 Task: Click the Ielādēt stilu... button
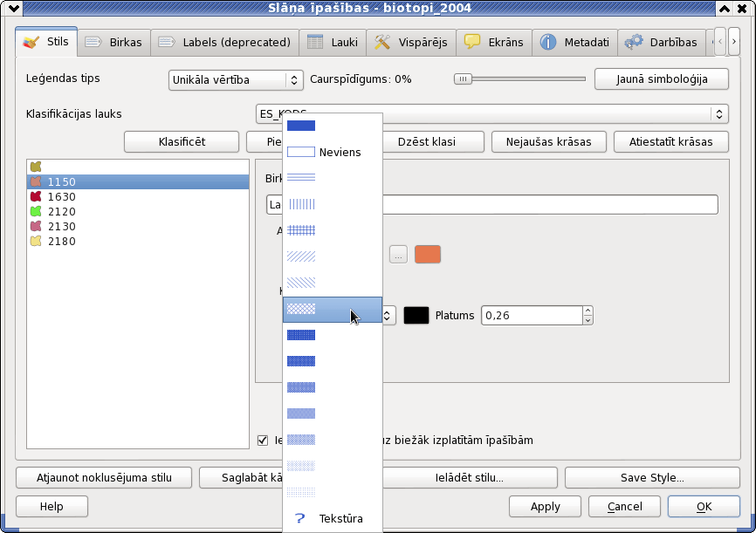pos(469,477)
